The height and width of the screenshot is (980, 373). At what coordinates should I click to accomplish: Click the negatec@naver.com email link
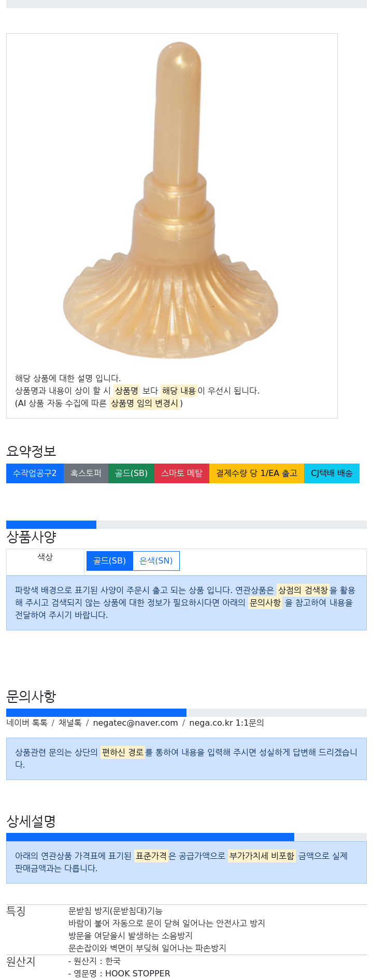point(135,723)
